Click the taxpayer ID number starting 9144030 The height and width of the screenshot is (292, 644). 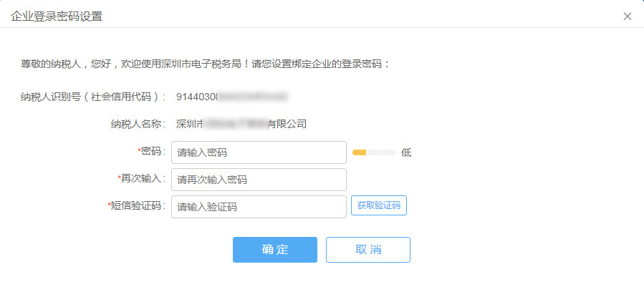point(232,97)
